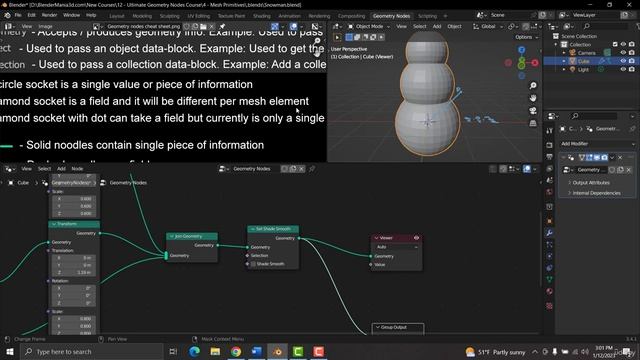This screenshot has height=360, width=640.
Task: Click the Cube breadcrumb in node editor
Action: pos(23,182)
